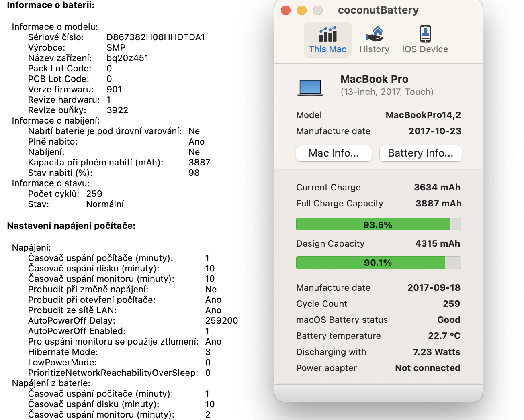
Task: Click the firmware version value 901
Action: (x=114, y=90)
